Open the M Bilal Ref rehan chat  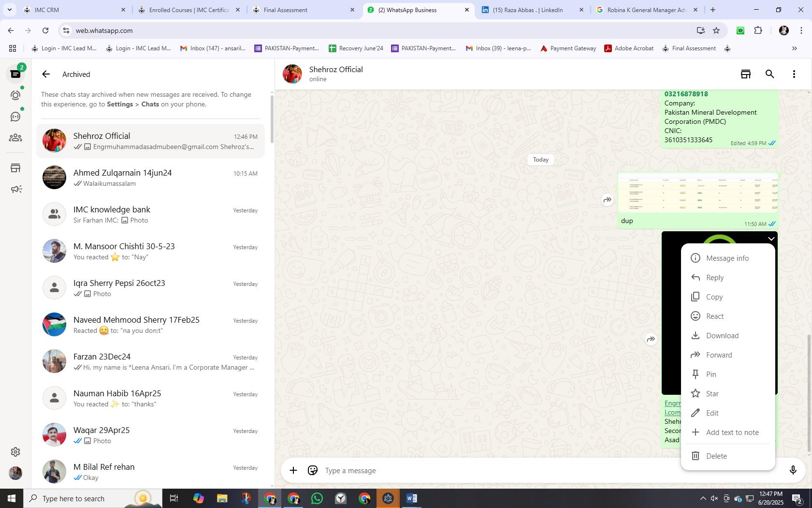(150, 472)
